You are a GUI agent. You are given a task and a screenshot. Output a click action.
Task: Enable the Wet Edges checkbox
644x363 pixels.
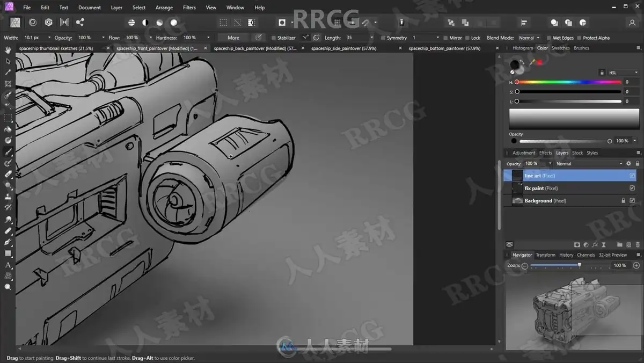coord(549,38)
